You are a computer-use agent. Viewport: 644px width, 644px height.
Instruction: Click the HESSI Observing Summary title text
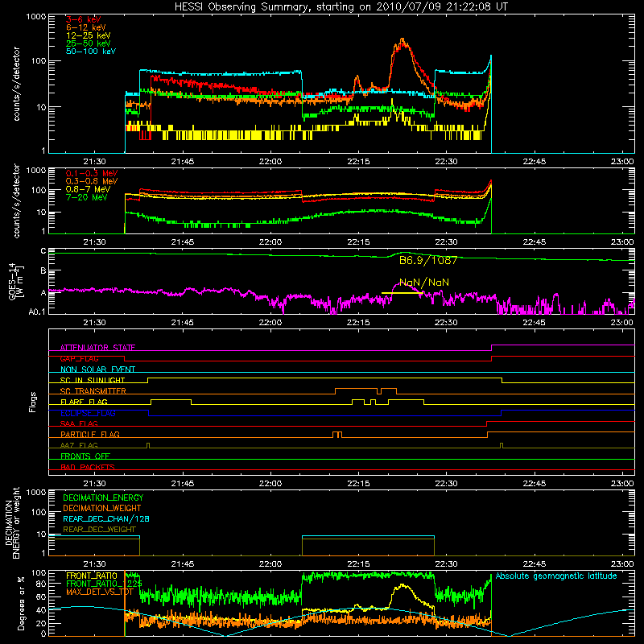[341, 6]
